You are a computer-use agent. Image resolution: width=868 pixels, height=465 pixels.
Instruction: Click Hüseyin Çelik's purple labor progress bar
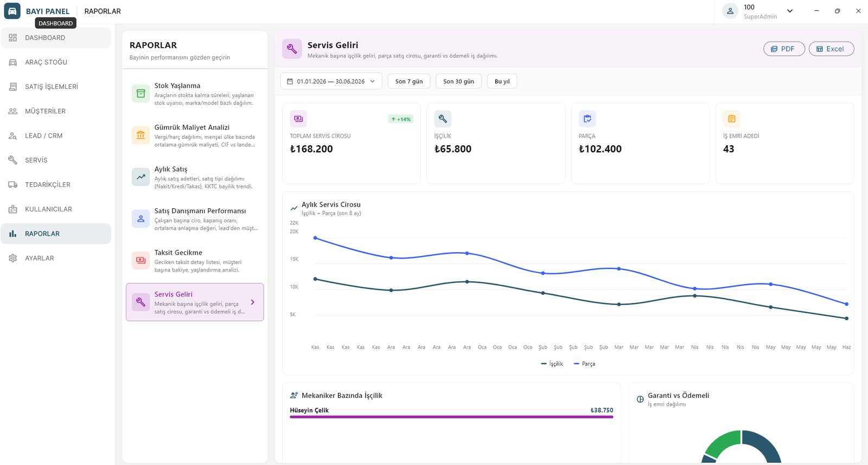451,417
